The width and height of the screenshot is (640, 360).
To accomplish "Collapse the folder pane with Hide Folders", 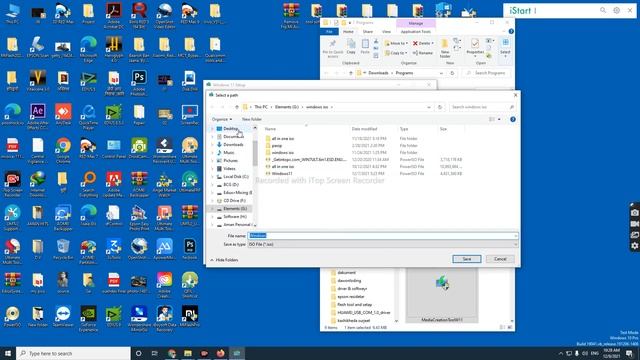I will [x=224, y=260].
